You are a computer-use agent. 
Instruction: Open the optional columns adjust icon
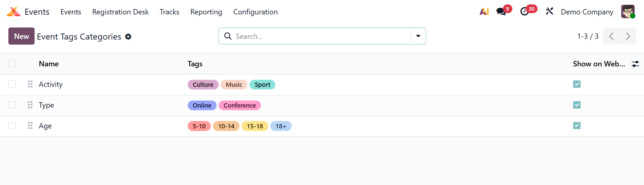(x=635, y=64)
